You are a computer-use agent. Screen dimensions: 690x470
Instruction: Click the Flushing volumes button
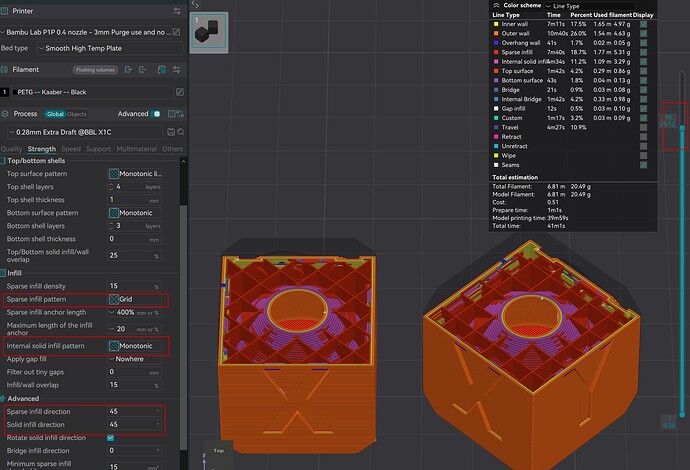click(x=95, y=70)
